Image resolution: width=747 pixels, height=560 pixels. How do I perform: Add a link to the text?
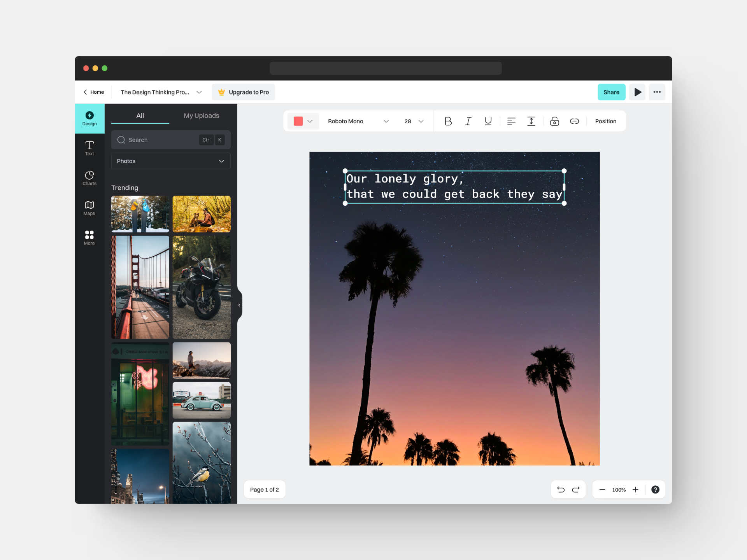(x=574, y=121)
